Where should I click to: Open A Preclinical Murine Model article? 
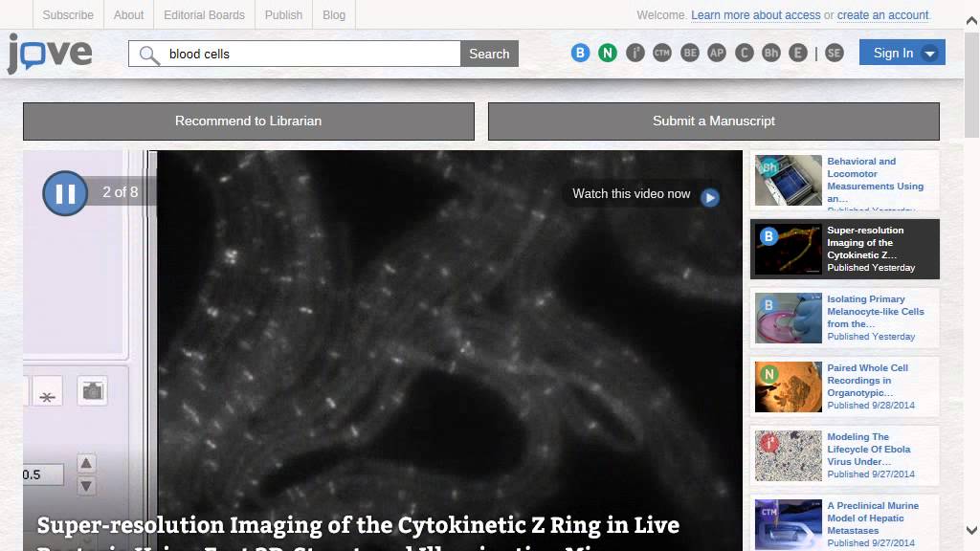(x=873, y=518)
